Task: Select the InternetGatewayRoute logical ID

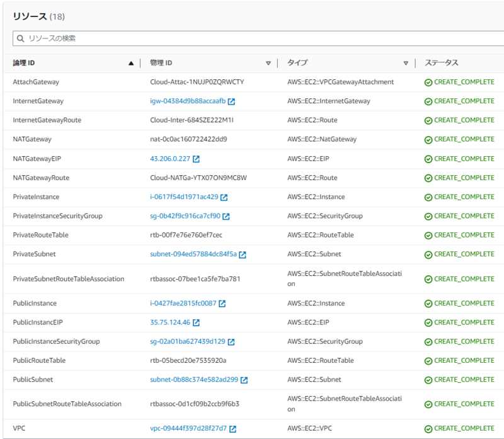Action: click(47, 120)
